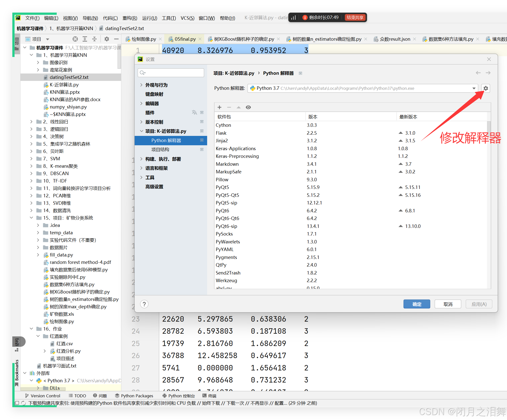This screenshot has height=420, width=507.
Task: Expand the 外观与行为 settings section
Action: (141, 85)
